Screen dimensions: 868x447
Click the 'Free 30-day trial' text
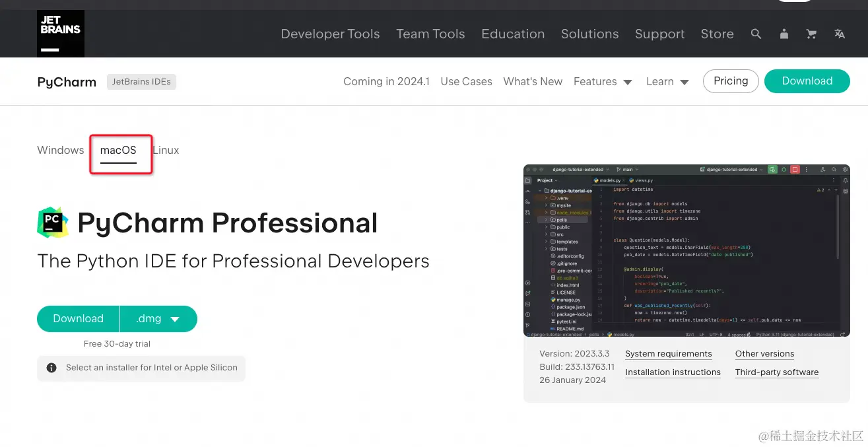[x=117, y=343]
